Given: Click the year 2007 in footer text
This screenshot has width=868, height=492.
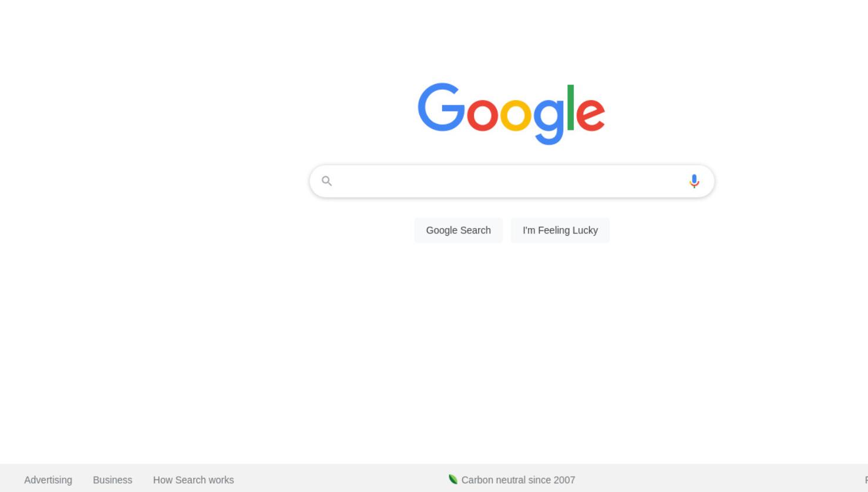Looking at the screenshot, I should (564, 480).
